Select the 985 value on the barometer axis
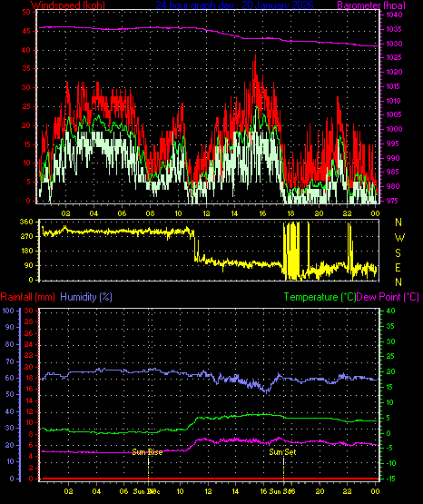This screenshot has width=423, height=504. (x=394, y=172)
